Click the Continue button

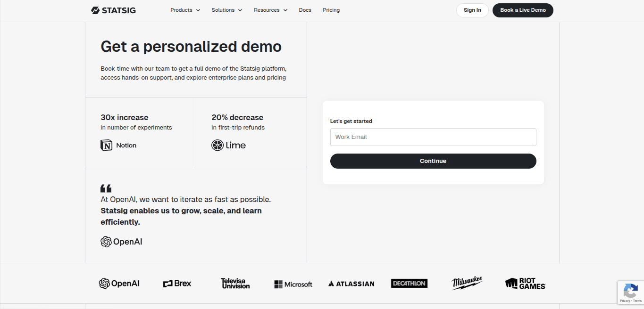tap(433, 161)
